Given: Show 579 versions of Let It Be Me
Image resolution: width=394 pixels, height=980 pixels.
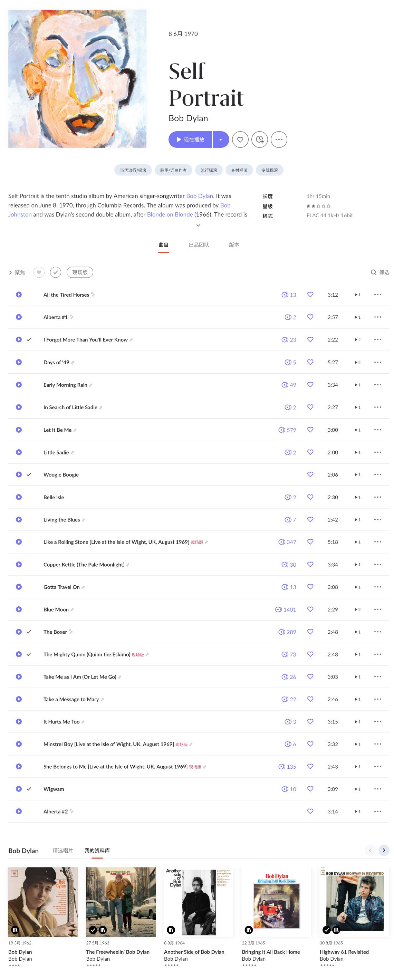Looking at the screenshot, I should pyautogui.click(x=287, y=430).
